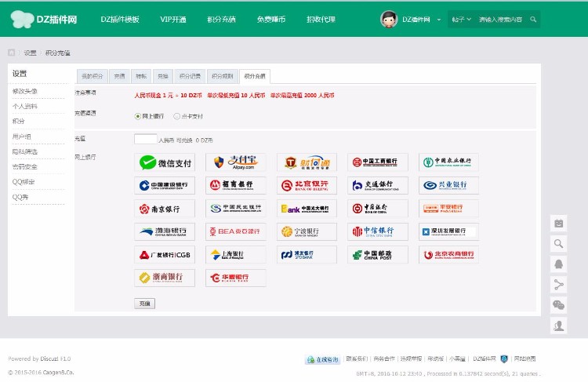Click the home icon in breadcrumb

coord(11,53)
